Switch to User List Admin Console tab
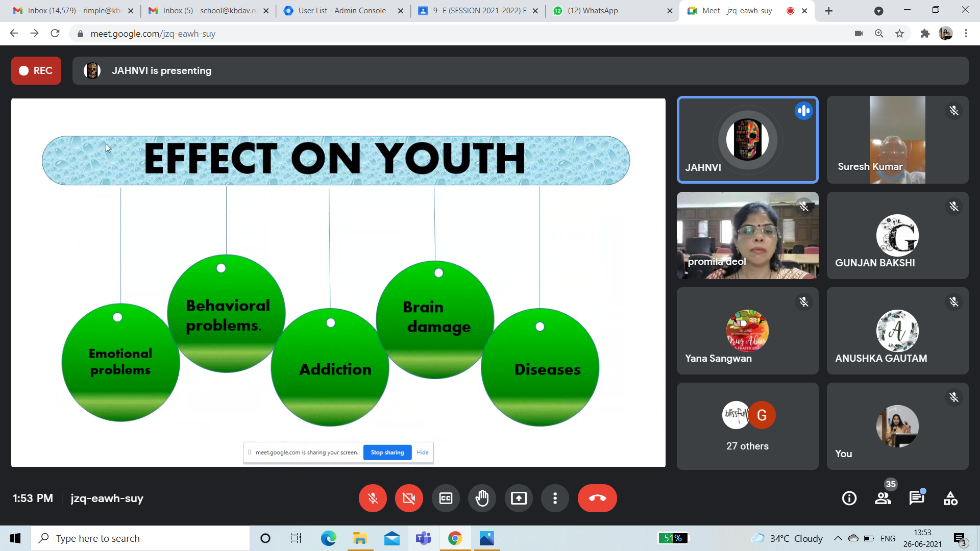980x551 pixels. (x=342, y=11)
